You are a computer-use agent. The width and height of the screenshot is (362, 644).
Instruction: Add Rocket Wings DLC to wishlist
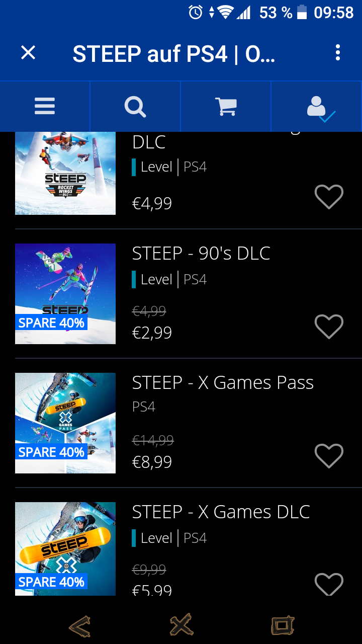(329, 197)
